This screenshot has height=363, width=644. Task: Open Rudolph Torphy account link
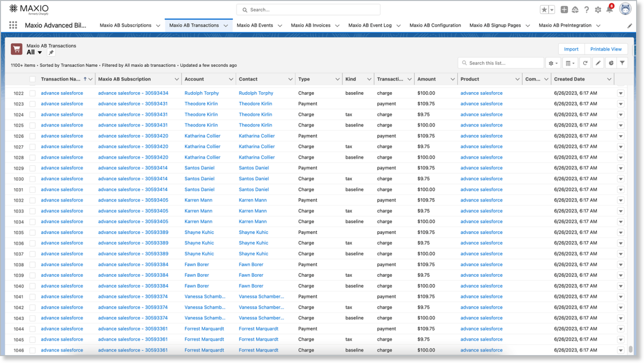pyautogui.click(x=202, y=93)
